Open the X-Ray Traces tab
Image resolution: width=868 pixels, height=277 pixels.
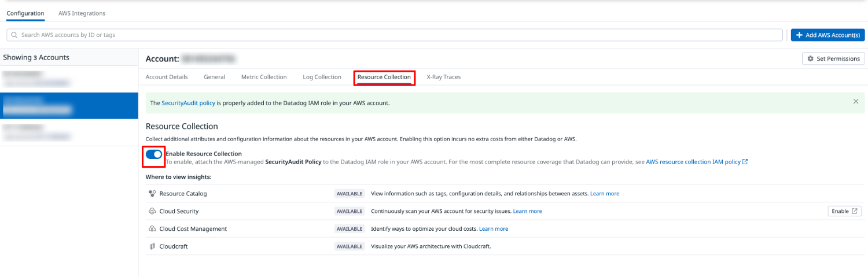point(444,77)
